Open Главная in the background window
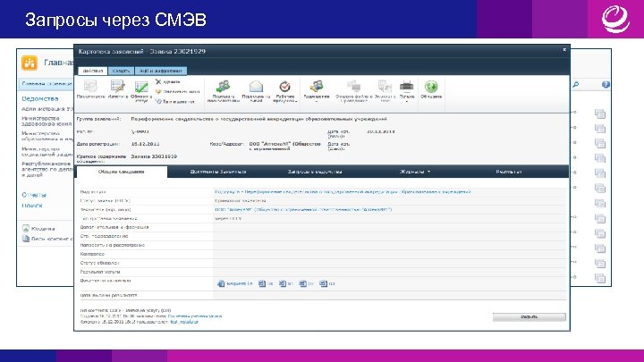This screenshot has width=644, height=362. pos(58,63)
